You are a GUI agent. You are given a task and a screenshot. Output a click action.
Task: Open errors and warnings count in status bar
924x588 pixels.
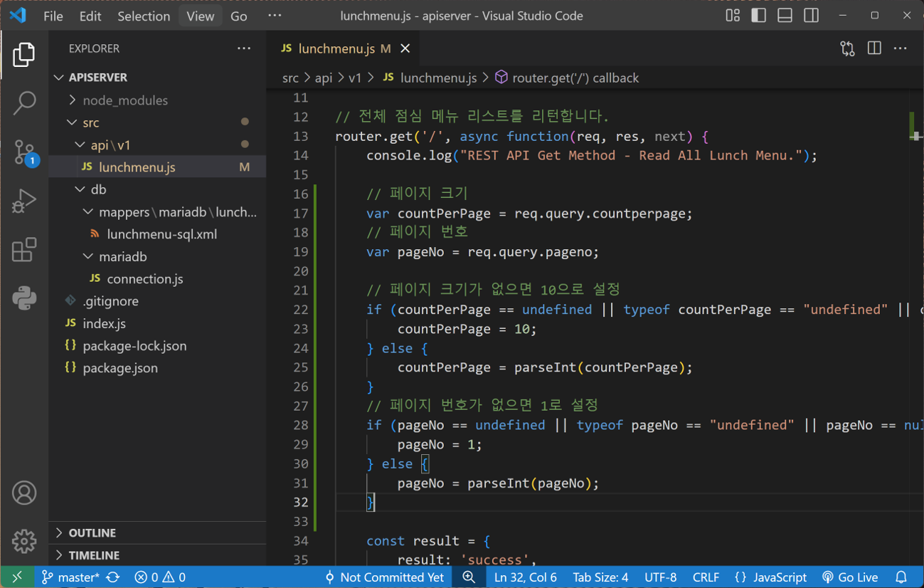[160, 577]
